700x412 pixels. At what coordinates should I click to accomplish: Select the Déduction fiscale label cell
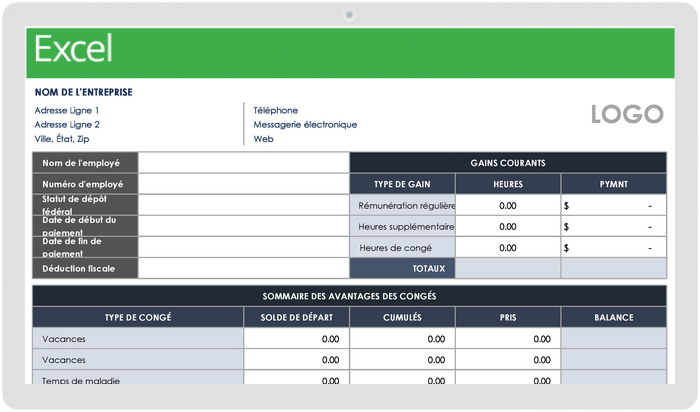pyautogui.click(x=85, y=268)
